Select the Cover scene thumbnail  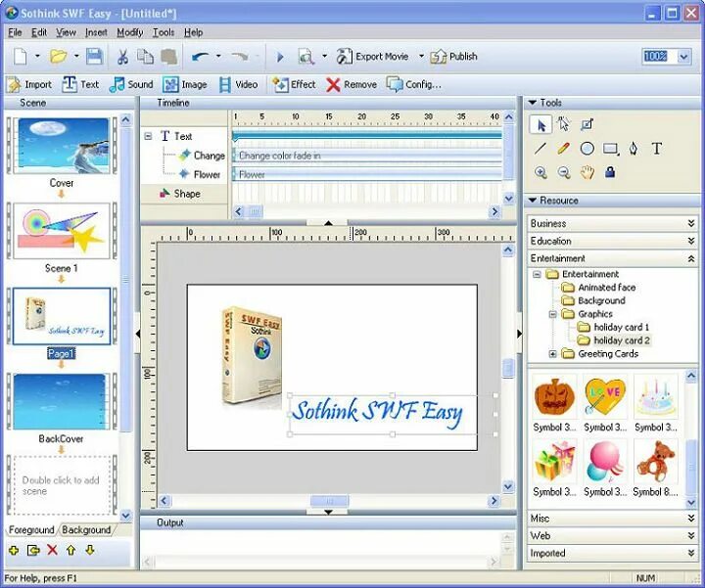[62, 146]
